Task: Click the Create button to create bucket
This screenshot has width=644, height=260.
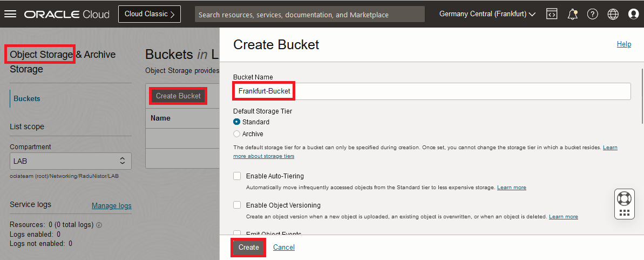Action: [249, 248]
